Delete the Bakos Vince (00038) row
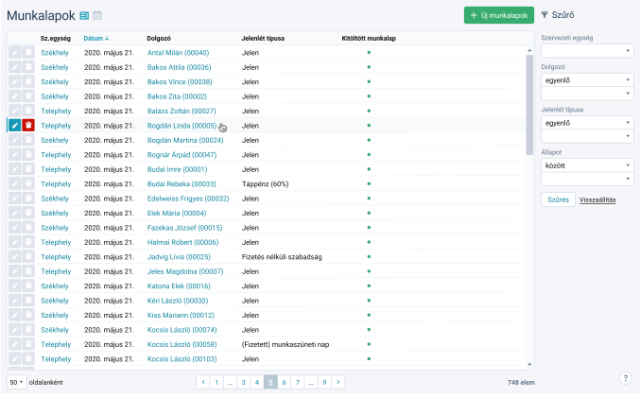Image resolution: width=640 pixels, height=393 pixels. click(29, 82)
